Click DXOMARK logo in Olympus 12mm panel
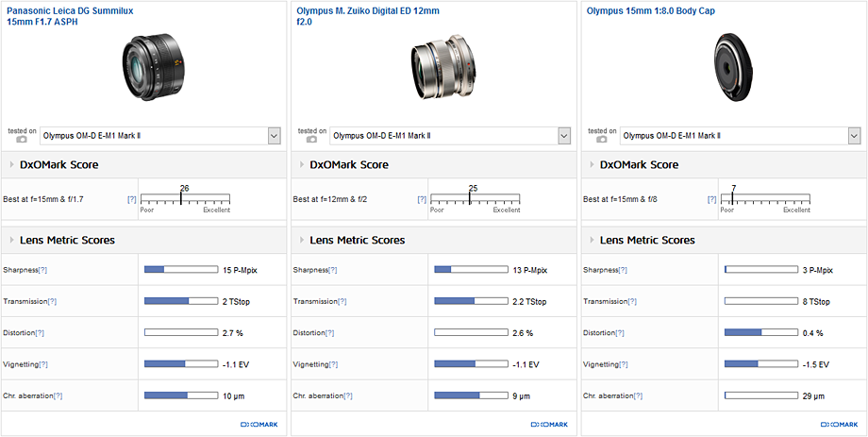868x437 pixels. pyautogui.click(x=549, y=425)
